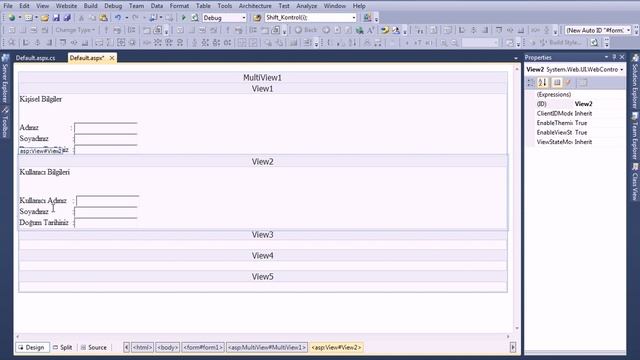This screenshot has width=640, height=360.
Task: Click the Undo arrow icon
Action: point(118,18)
